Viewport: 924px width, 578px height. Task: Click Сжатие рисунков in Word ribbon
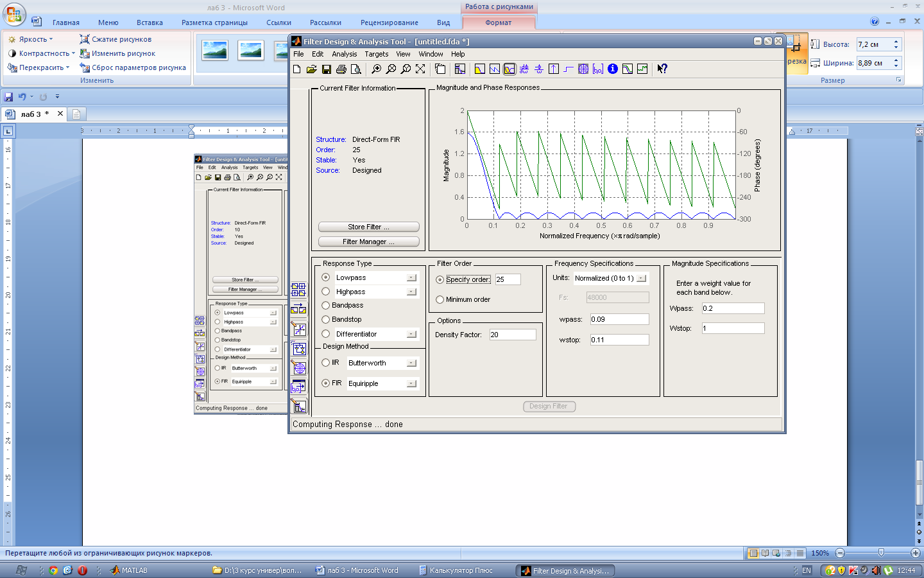(x=116, y=39)
